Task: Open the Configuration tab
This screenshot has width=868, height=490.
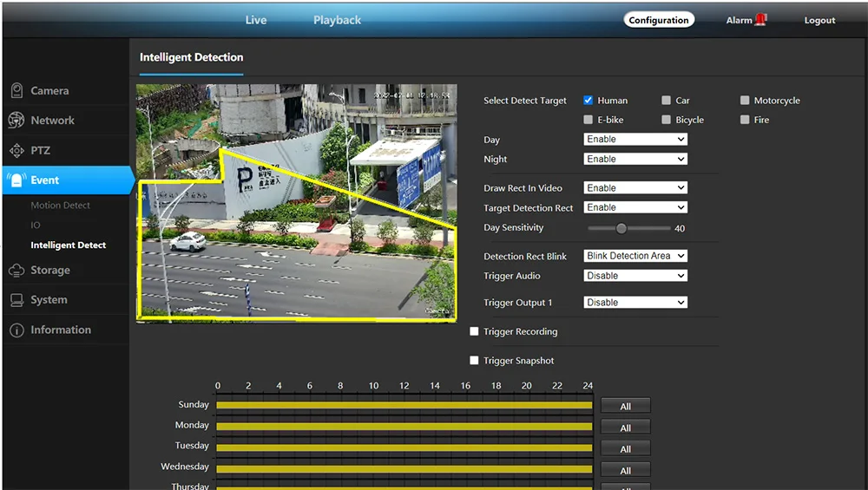Action: click(x=659, y=20)
